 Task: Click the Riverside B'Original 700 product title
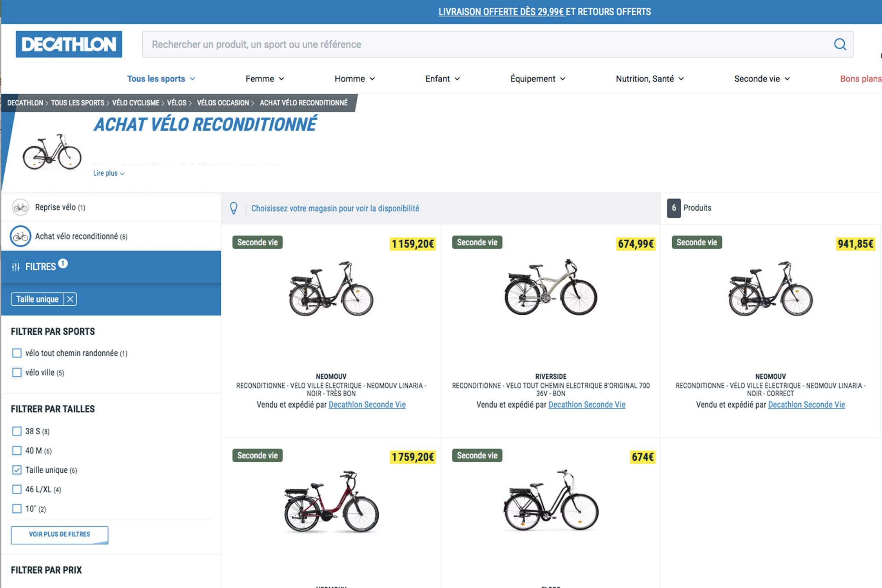551,389
